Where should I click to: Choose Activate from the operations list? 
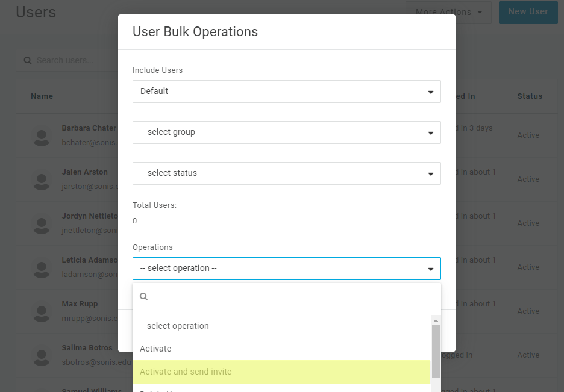click(x=155, y=349)
